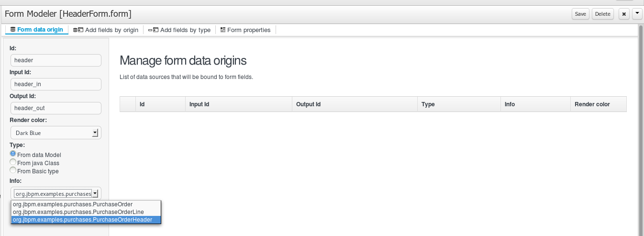
Task: Click the Input Id text field
Action: 56,84
